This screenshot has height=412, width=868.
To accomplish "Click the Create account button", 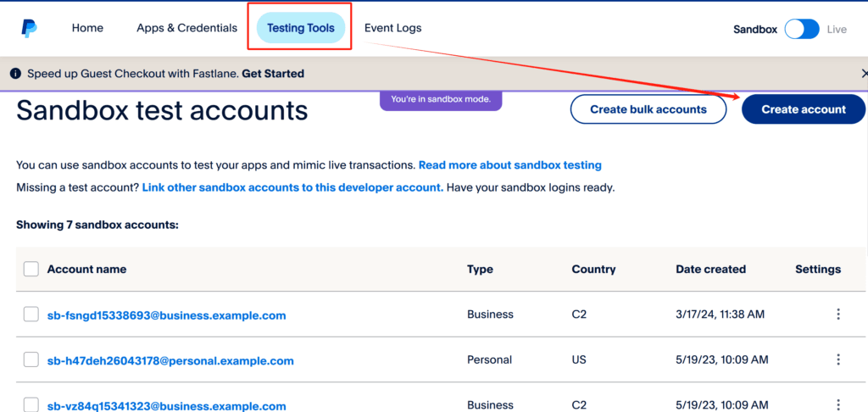I will [x=804, y=109].
